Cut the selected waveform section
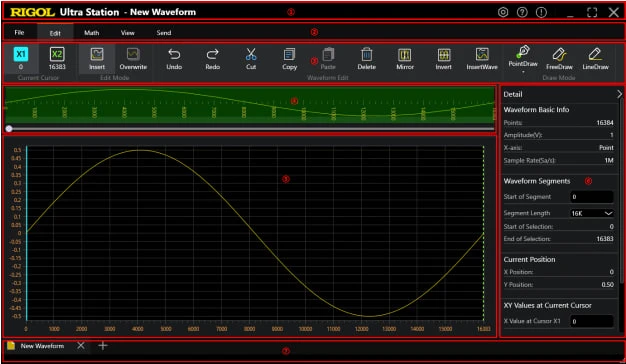Screen dimensions: 626x364 pos(251,59)
